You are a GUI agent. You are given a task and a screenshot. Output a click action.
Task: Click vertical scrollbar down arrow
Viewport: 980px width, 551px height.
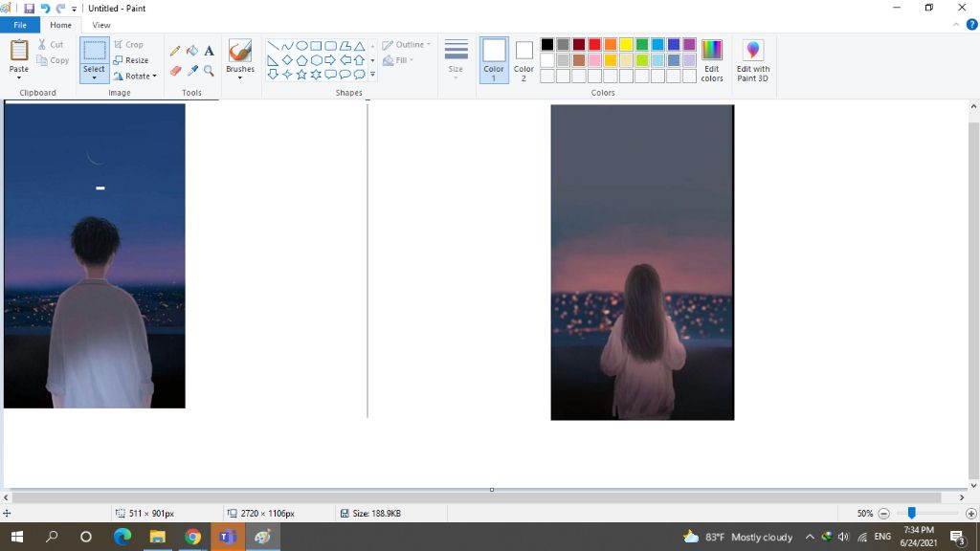tap(973, 485)
